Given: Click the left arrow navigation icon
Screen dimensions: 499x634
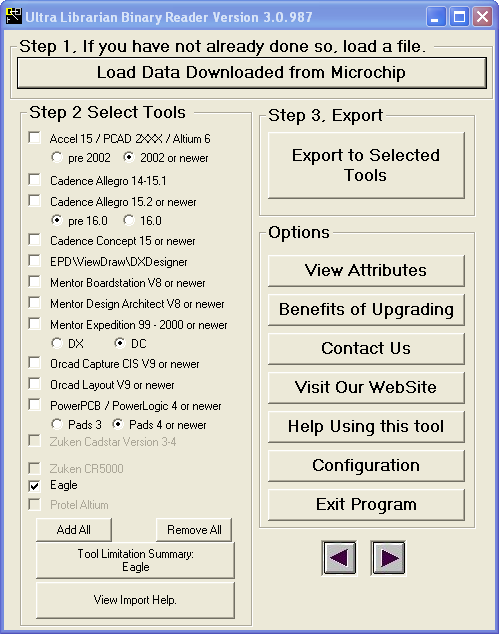Looking at the screenshot, I should pos(339,558).
